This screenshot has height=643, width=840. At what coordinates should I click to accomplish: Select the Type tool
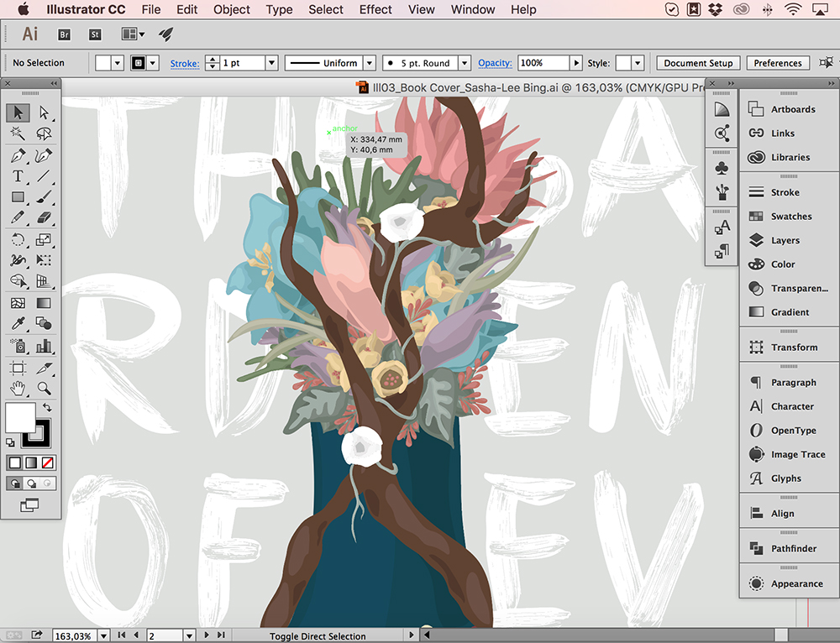(18, 175)
